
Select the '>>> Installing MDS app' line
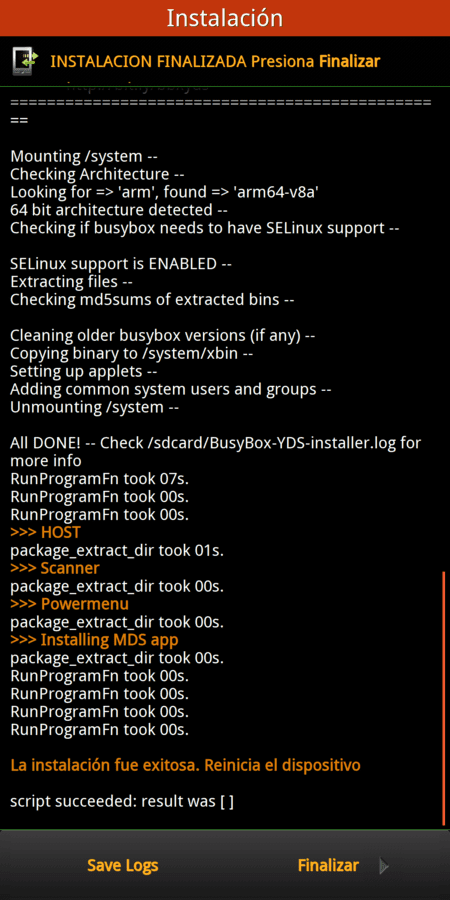94,639
